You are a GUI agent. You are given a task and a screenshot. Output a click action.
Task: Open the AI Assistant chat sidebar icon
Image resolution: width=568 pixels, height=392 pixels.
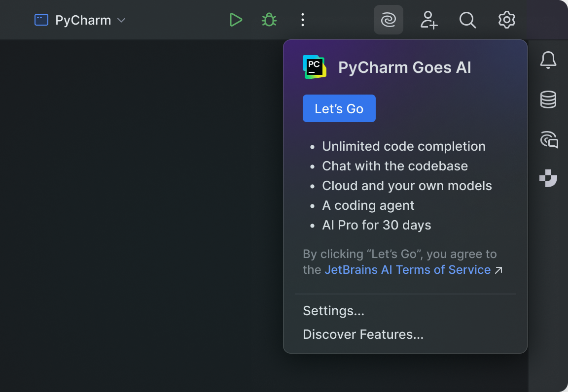pyautogui.click(x=548, y=140)
